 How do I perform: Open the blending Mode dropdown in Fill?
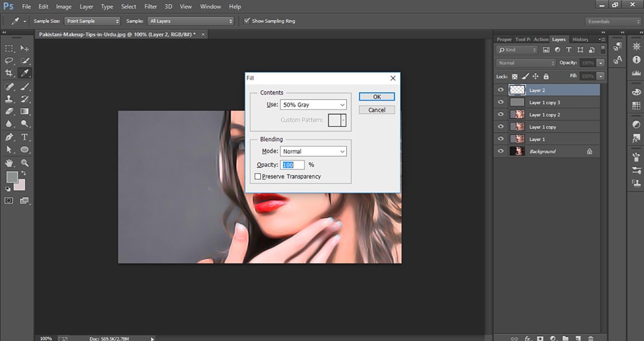pyautogui.click(x=313, y=152)
